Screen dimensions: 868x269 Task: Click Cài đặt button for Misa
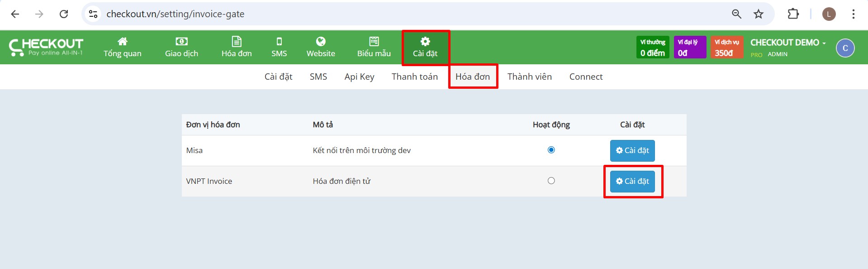pyautogui.click(x=632, y=150)
